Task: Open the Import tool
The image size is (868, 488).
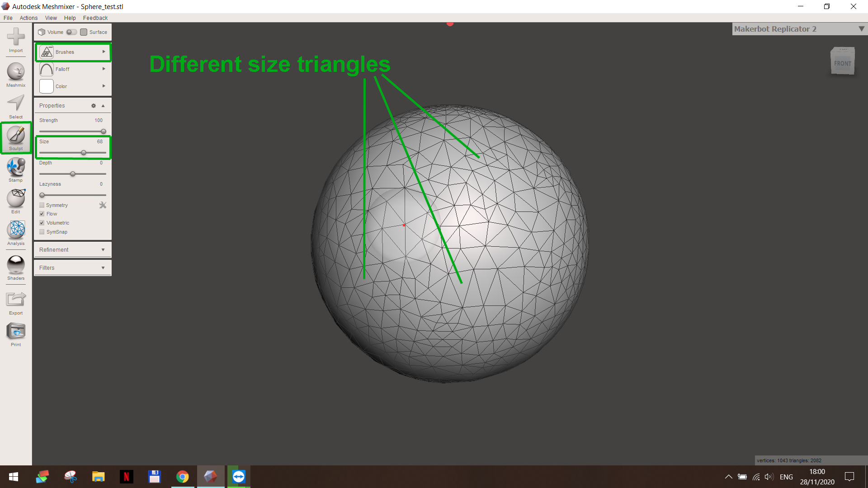Action: [x=16, y=39]
